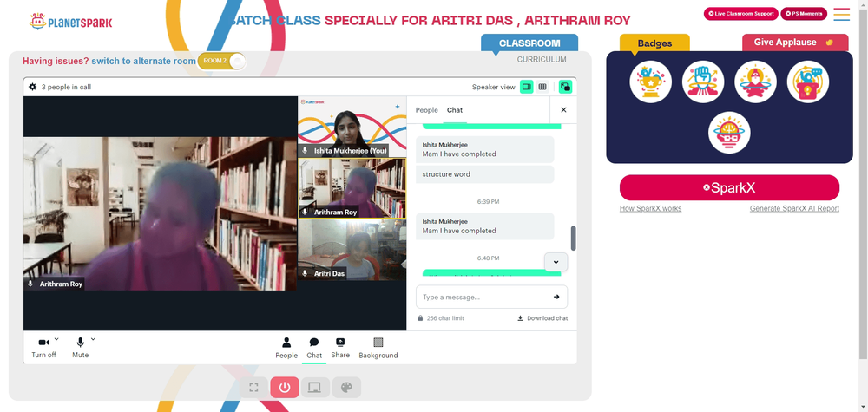Image resolution: width=868 pixels, height=412 pixels.
Task: Click the main Arithram Roy speaker video
Action: click(160, 213)
